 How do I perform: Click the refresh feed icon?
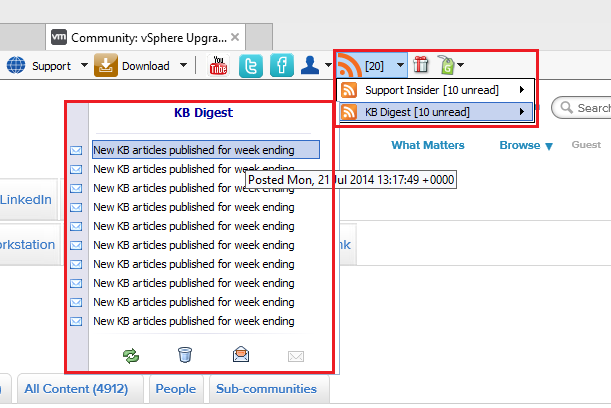tap(131, 355)
